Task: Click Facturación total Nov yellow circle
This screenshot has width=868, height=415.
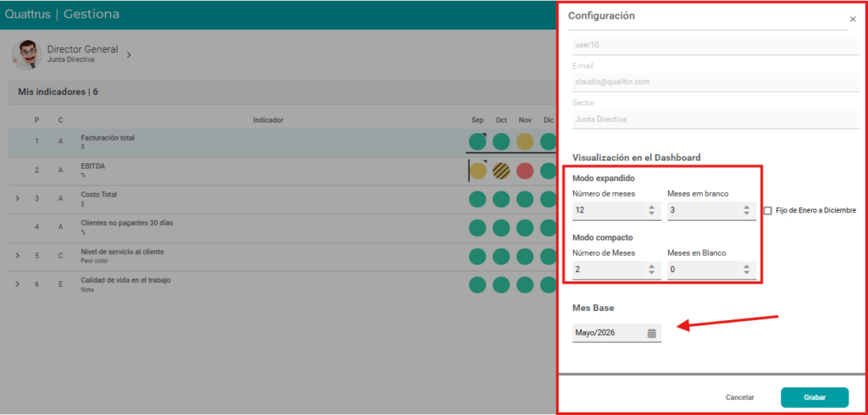Action: (525, 141)
